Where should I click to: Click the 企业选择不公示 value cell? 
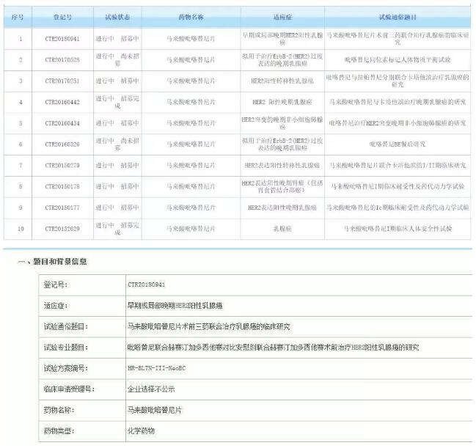151,389
